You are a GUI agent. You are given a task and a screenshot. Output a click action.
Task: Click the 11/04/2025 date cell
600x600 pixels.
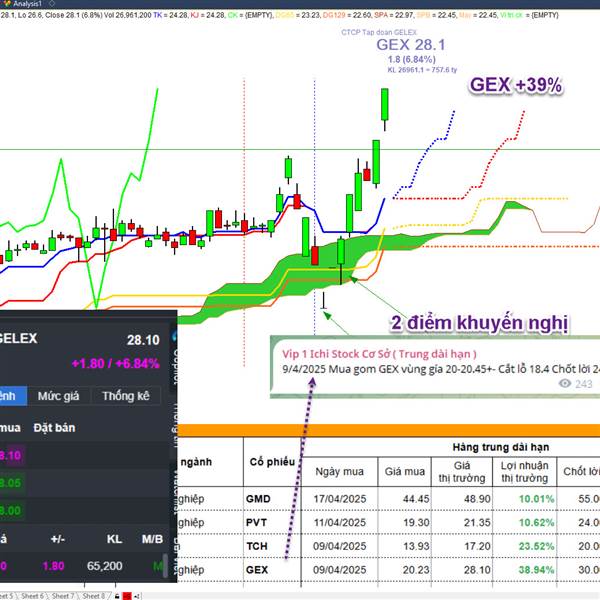tap(340, 522)
